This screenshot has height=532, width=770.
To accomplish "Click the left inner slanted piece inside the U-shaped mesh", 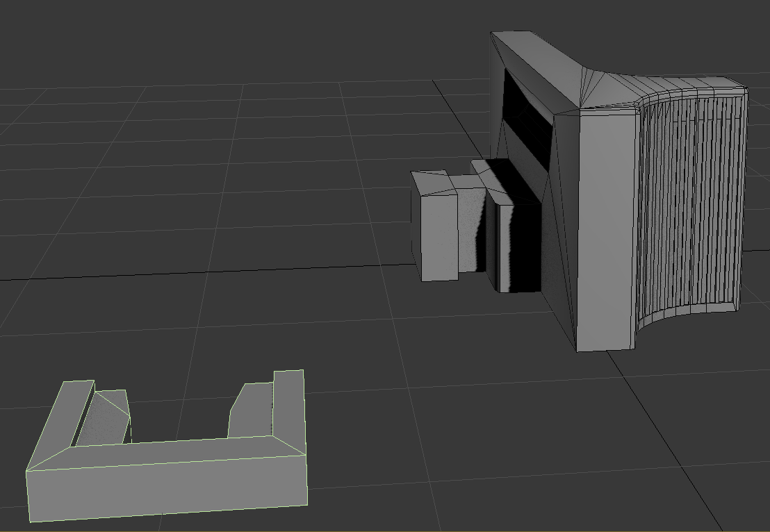I will (x=104, y=417).
